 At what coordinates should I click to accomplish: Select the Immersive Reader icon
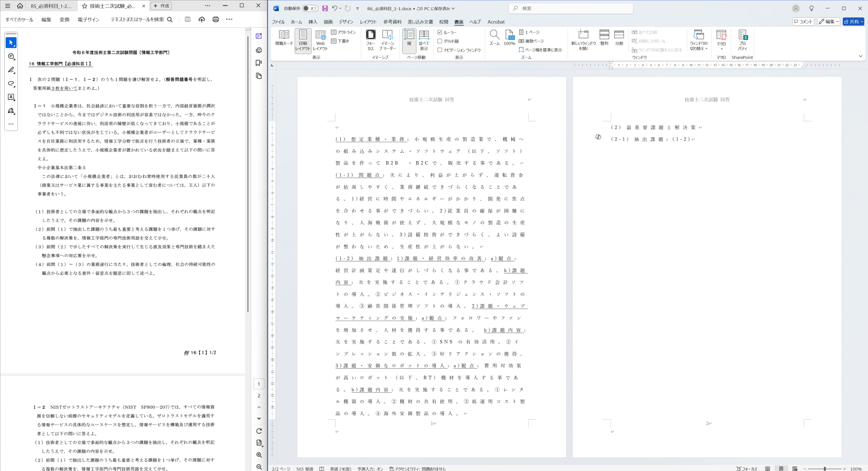point(387,40)
